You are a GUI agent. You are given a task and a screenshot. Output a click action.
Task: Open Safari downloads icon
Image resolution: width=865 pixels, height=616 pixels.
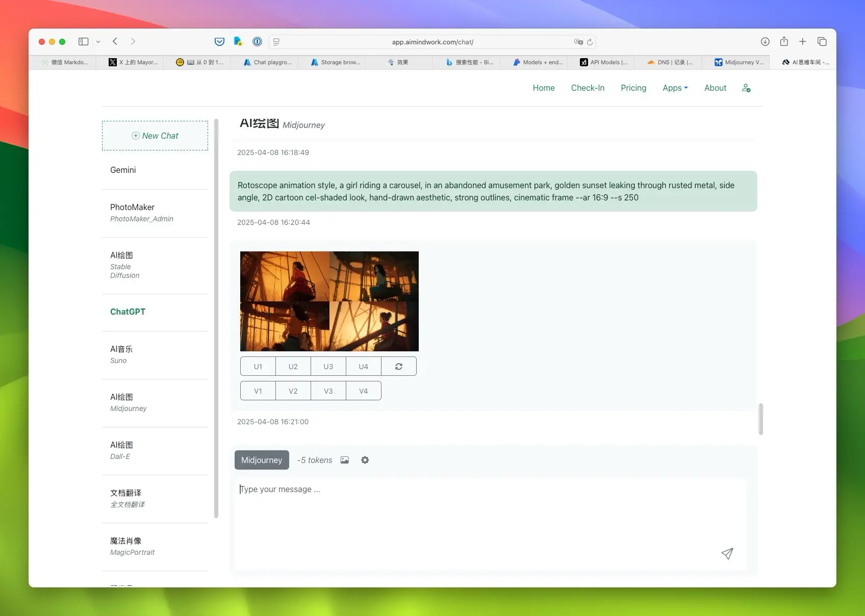pyautogui.click(x=765, y=41)
